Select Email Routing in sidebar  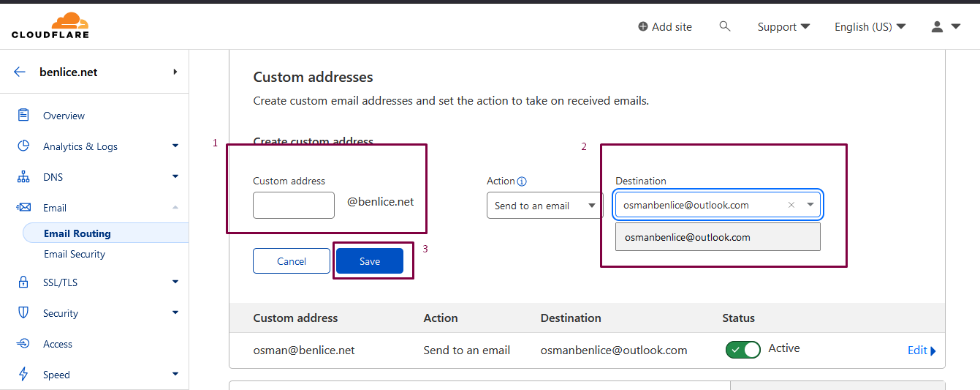click(x=77, y=233)
